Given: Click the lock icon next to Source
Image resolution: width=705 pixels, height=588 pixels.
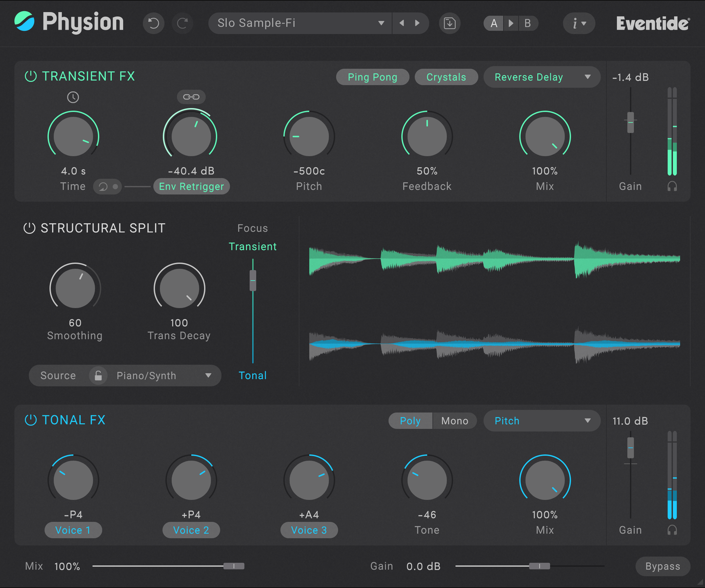Looking at the screenshot, I should click(x=98, y=375).
